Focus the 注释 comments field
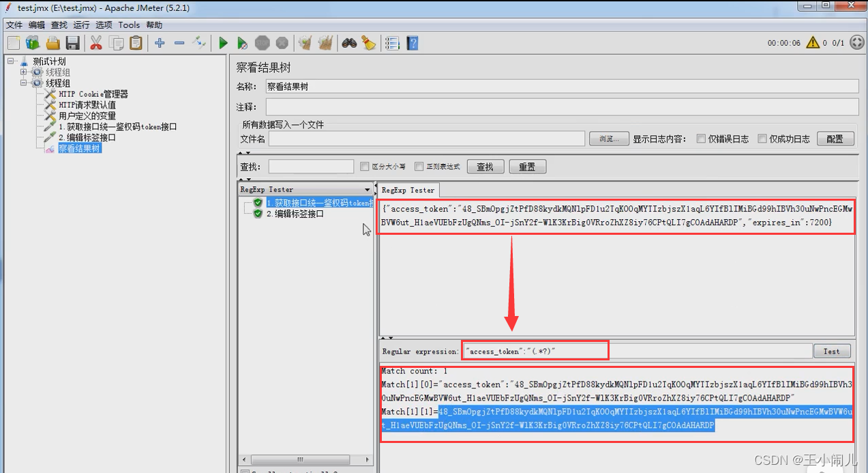The width and height of the screenshot is (868, 473). point(561,107)
